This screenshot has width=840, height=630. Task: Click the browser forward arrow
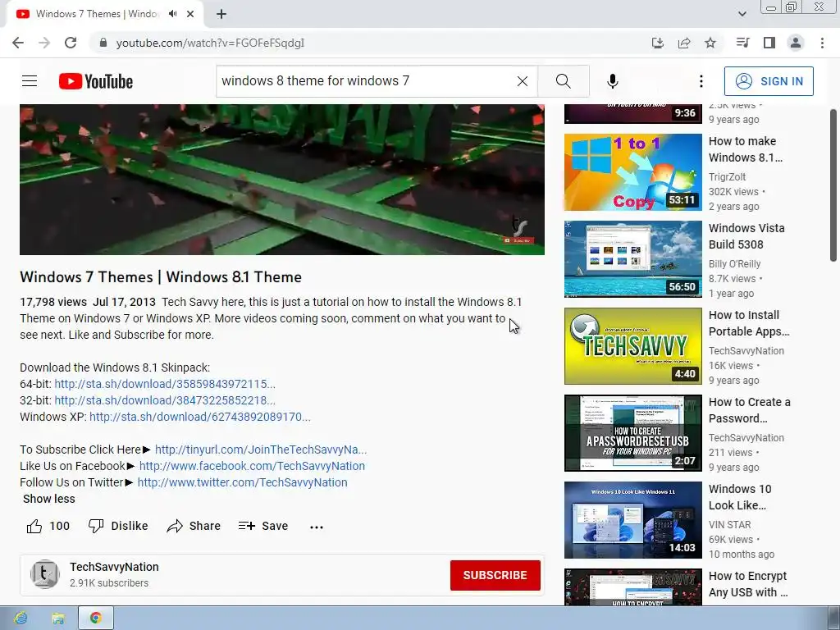point(44,43)
